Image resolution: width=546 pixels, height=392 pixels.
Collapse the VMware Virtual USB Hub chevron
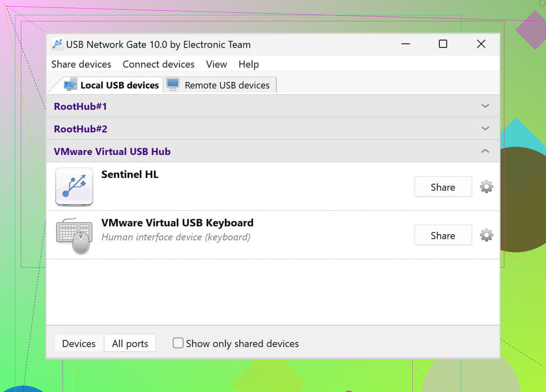pos(485,151)
